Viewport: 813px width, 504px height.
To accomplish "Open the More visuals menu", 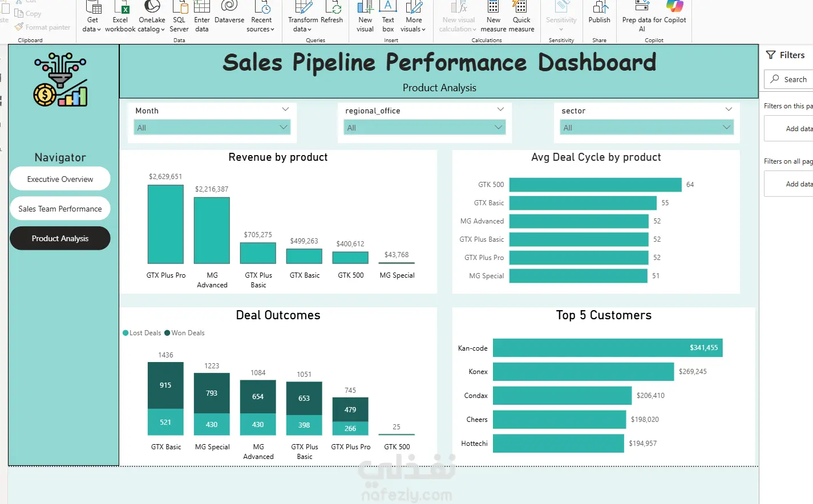I will click(413, 17).
